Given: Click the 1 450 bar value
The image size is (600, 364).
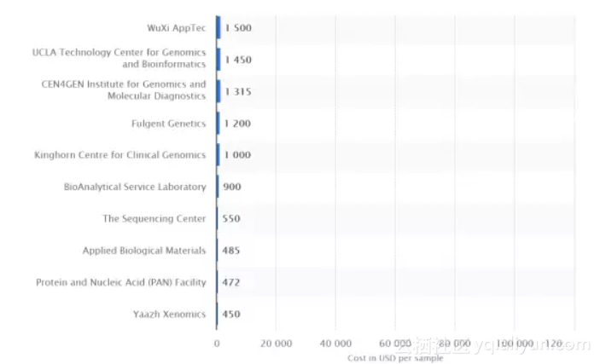Looking at the screenshot, I should click(x=238, y=60).
